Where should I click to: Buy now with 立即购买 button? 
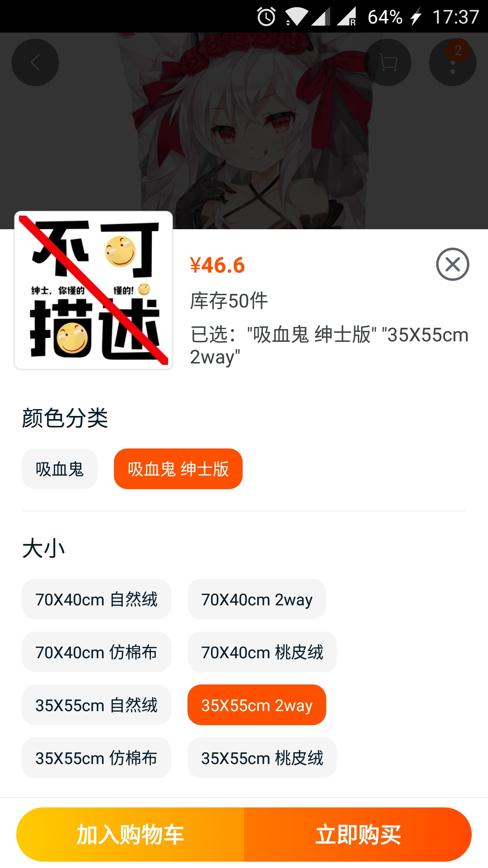click(358, 835)
